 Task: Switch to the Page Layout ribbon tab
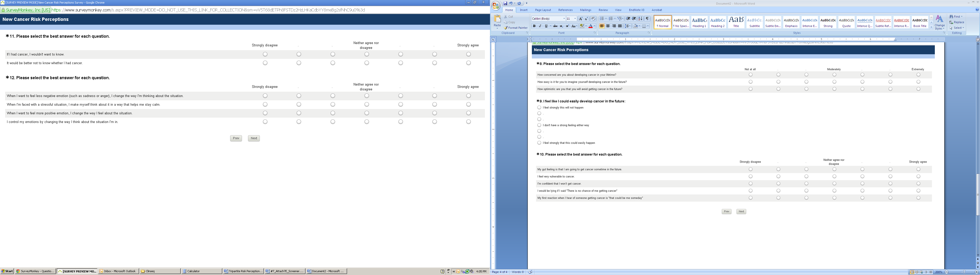[x=543, y=10]
